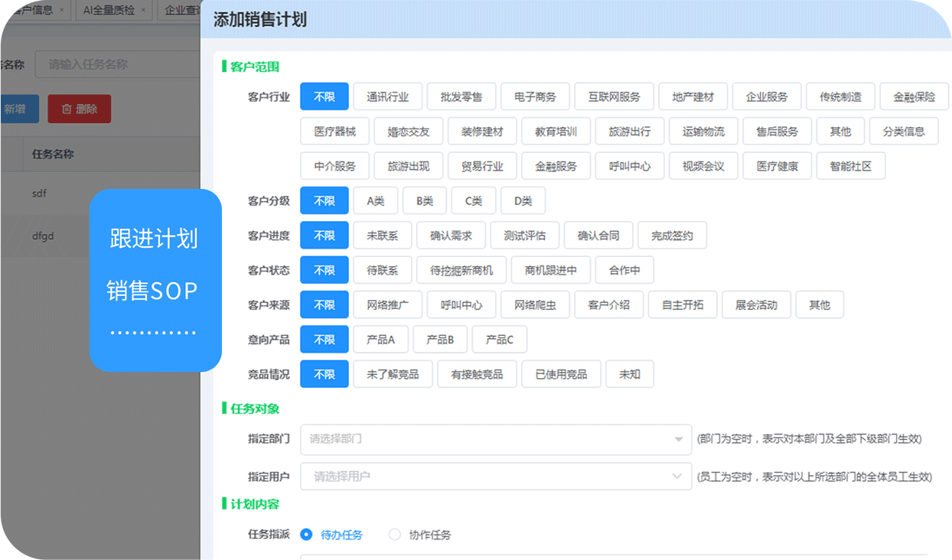Pick A类 as the customer grade
This screenshot has height=560, width=952.
click(x=375, y=201)
